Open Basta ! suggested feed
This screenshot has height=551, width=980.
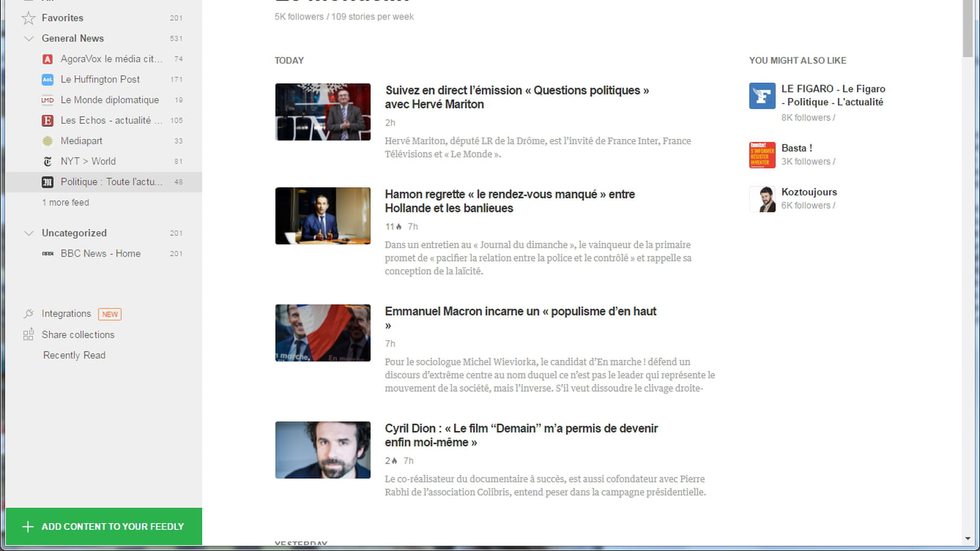pos(796,148)
